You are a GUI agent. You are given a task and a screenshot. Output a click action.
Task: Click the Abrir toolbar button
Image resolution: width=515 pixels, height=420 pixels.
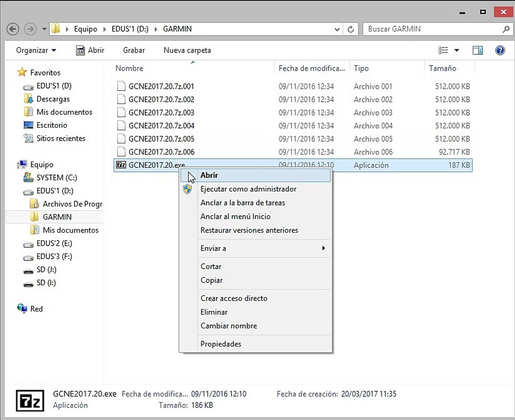pos(90,50)
